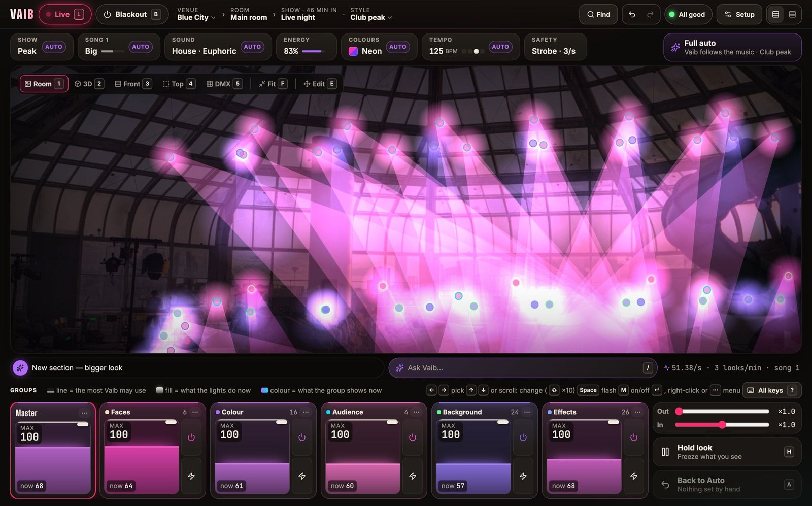Open the Audience group three-dot menu
This screenshot has width=812, height=506.
pos(416,412)
